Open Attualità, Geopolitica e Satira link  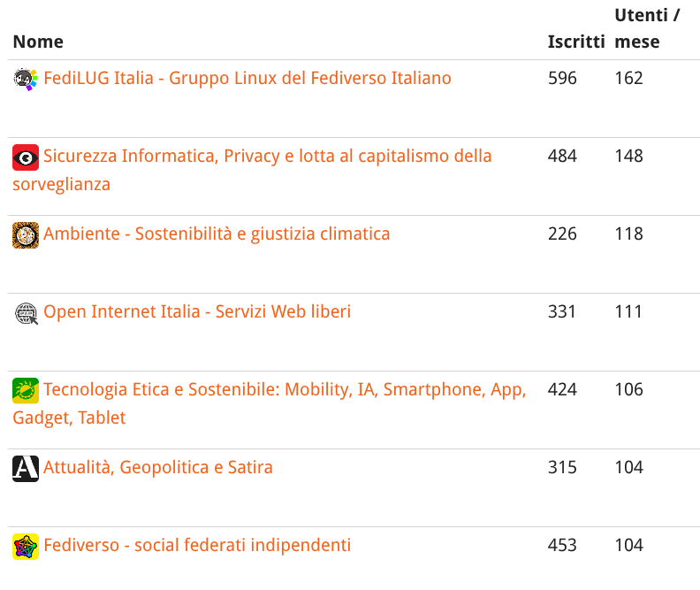click(158, 468)
